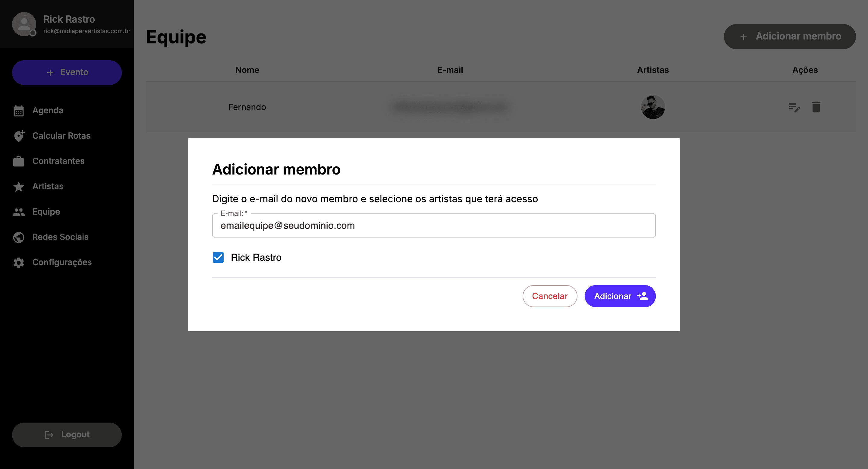The width and height of the screenshot is (868, 469).
Task: Open the Redes Sociais menu item
Action: [x=60, y=237]
